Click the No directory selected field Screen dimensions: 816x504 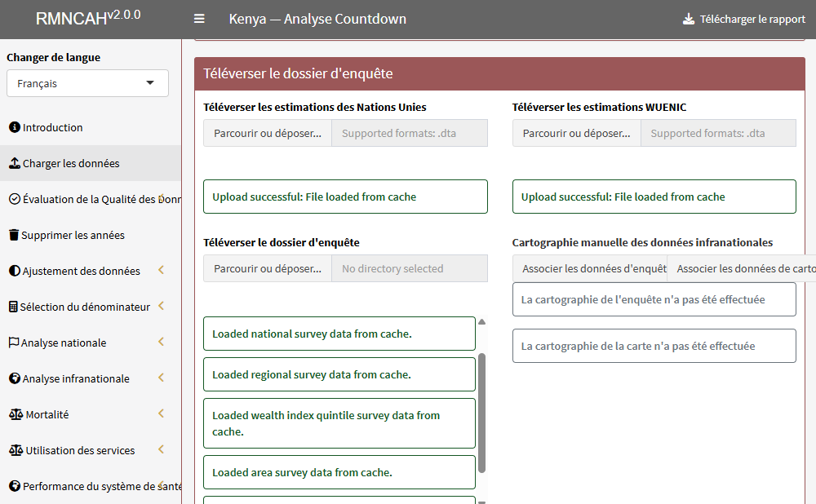[410, 268]
